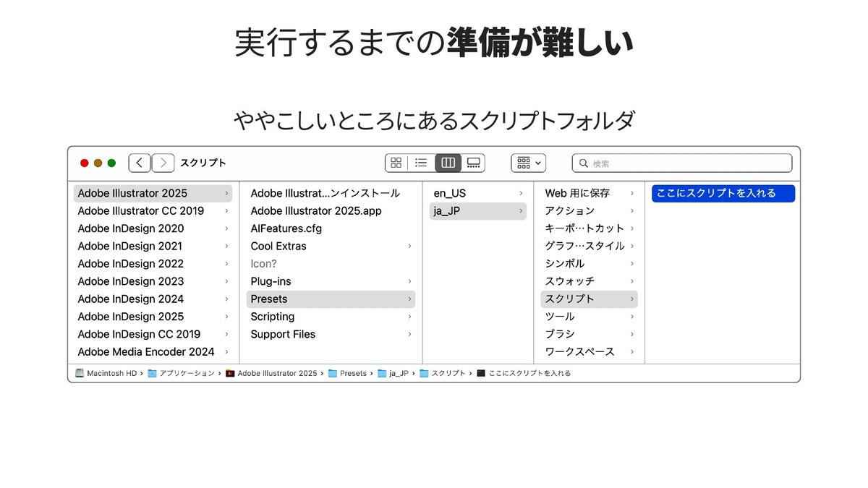
Task: Select the en_US folder
Action: pos(478,193)
